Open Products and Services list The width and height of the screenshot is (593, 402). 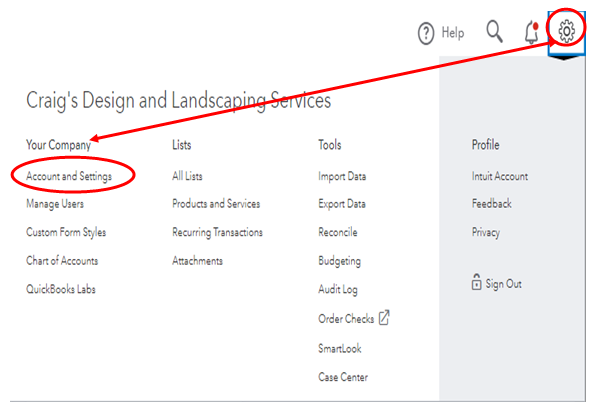pyautogui.click(x=216, y=204)
